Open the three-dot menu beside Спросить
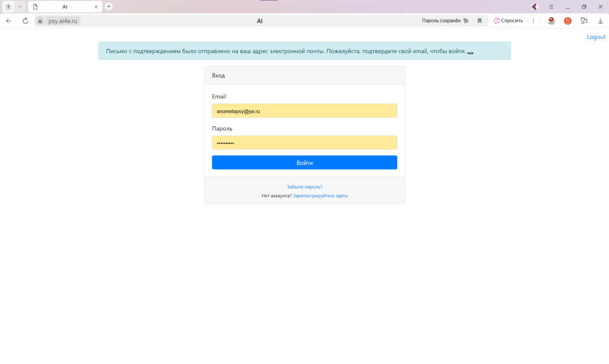609x364 pixels. [x=533, y=21]
